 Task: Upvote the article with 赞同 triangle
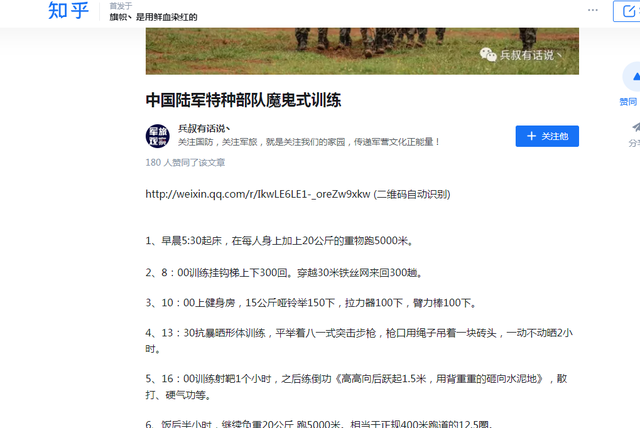(630, 79)
